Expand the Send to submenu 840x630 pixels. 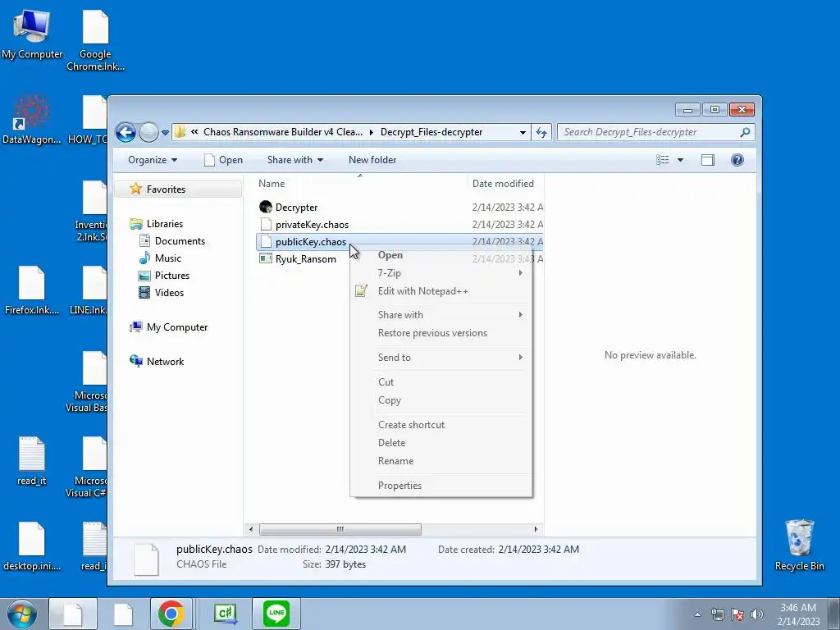441,358
